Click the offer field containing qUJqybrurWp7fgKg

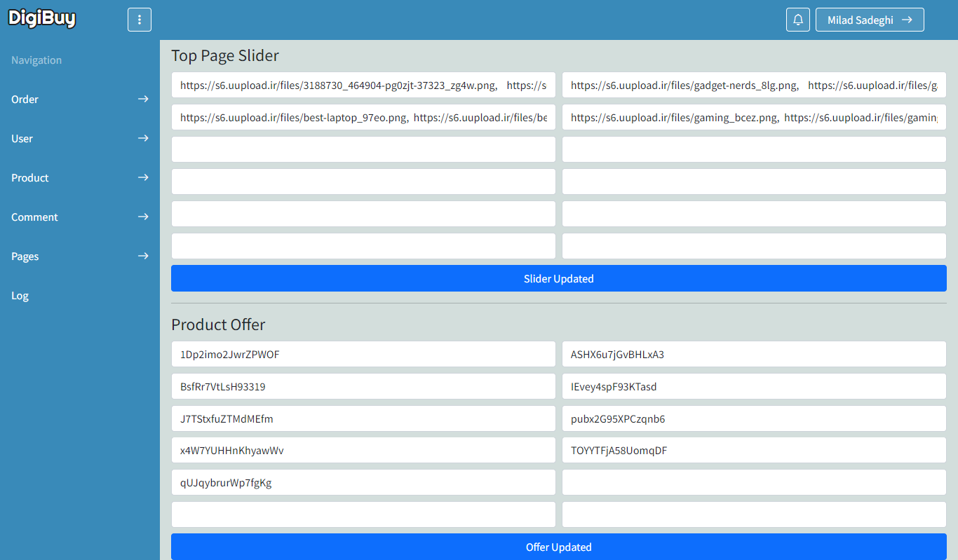[x=363, y=483]
